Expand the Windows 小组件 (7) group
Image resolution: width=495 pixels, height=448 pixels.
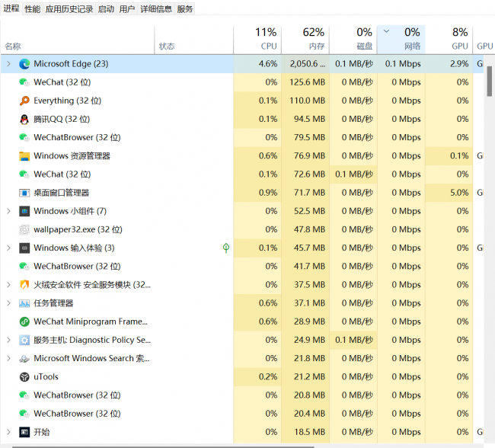(9, 211)
